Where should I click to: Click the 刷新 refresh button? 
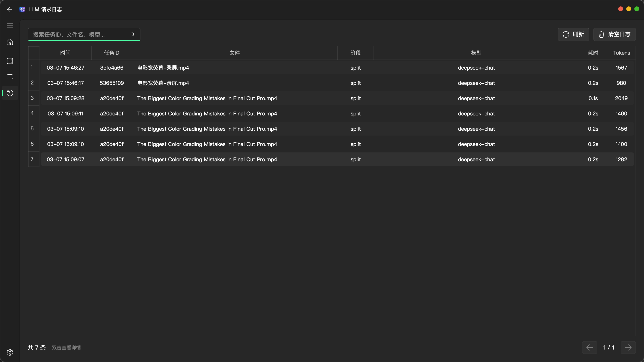[x=573, y=34]
